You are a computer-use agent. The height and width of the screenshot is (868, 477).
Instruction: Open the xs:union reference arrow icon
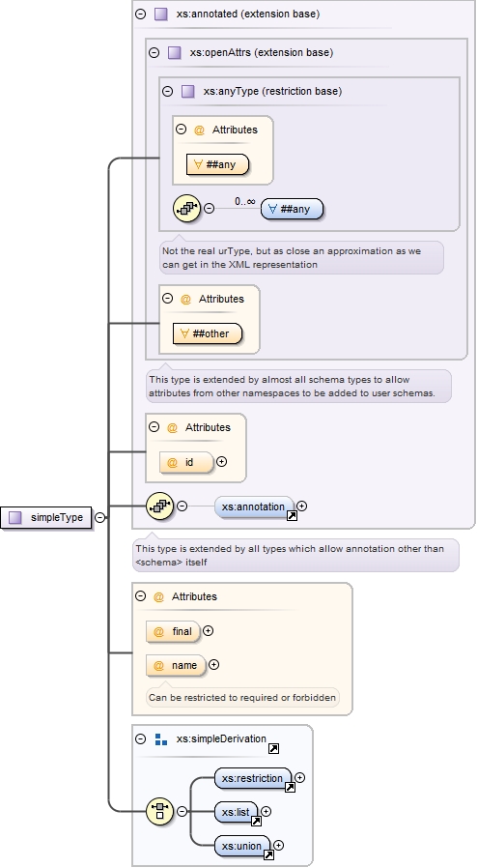click(268, 855)
